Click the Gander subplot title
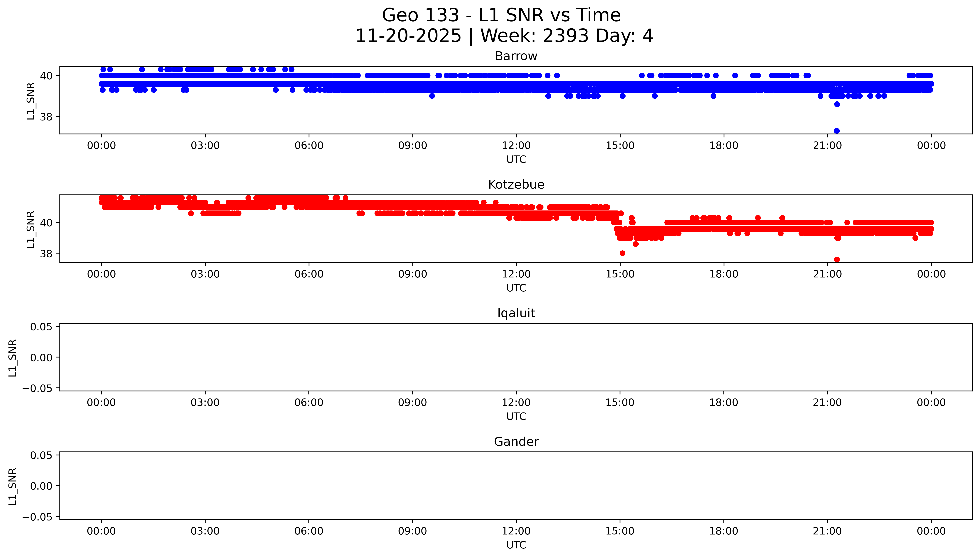Viewport: 980px width, 558px height. coord(516,442)
